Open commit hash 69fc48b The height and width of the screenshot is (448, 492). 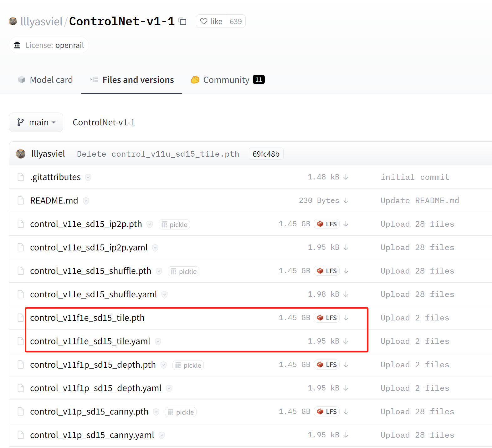click(x=266, y=154)
